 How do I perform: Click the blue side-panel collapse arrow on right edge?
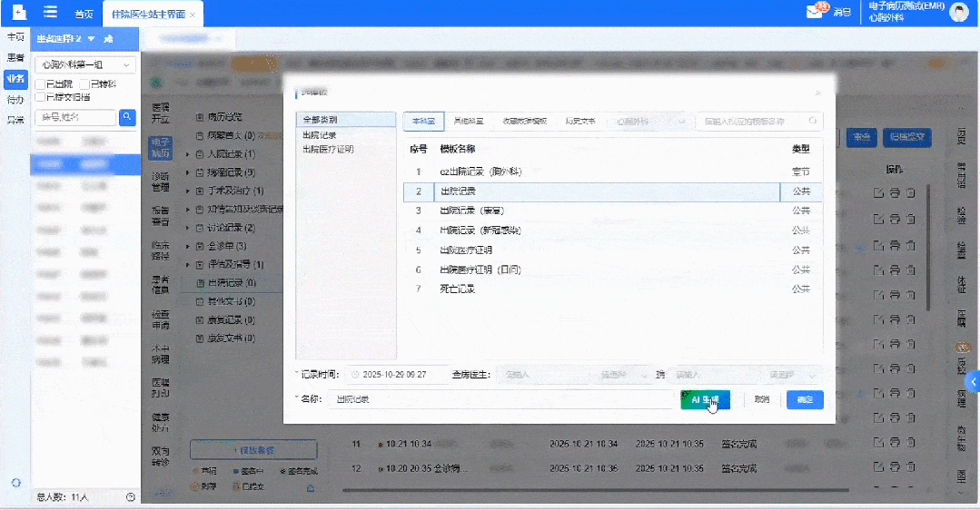tap(974, 381)
